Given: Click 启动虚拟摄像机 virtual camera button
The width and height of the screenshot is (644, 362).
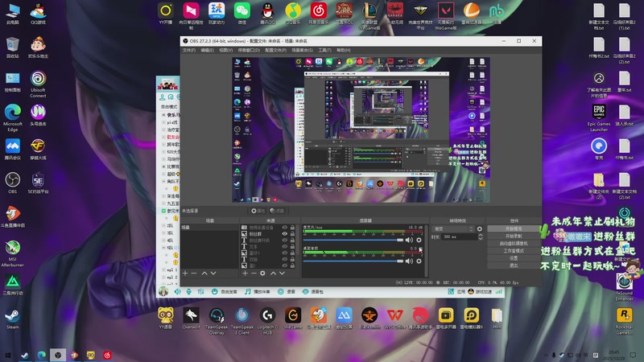Looking at the screenshot, I should tap(514, 244).
